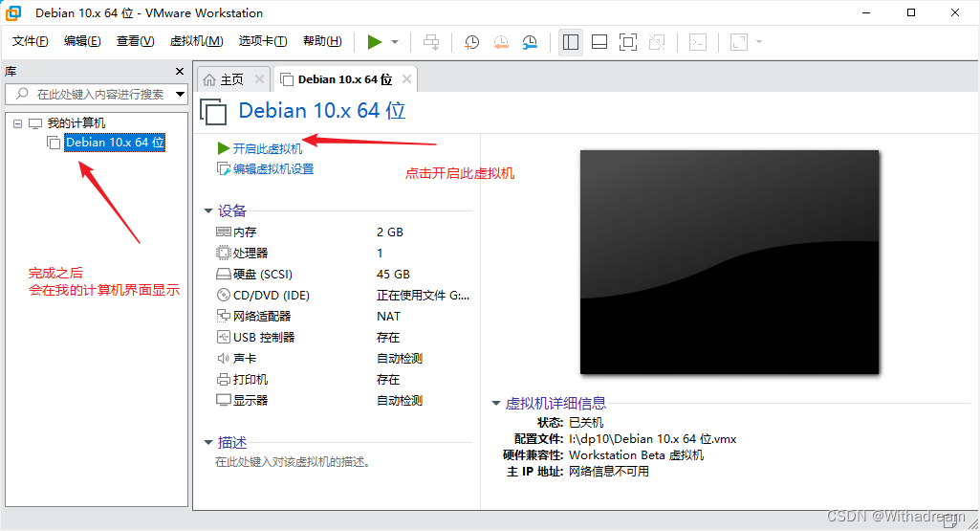This screenshot has width=980, height=531.
Task: Select 我的计算机 in the library tree
Action: click(x=76, y=123)
